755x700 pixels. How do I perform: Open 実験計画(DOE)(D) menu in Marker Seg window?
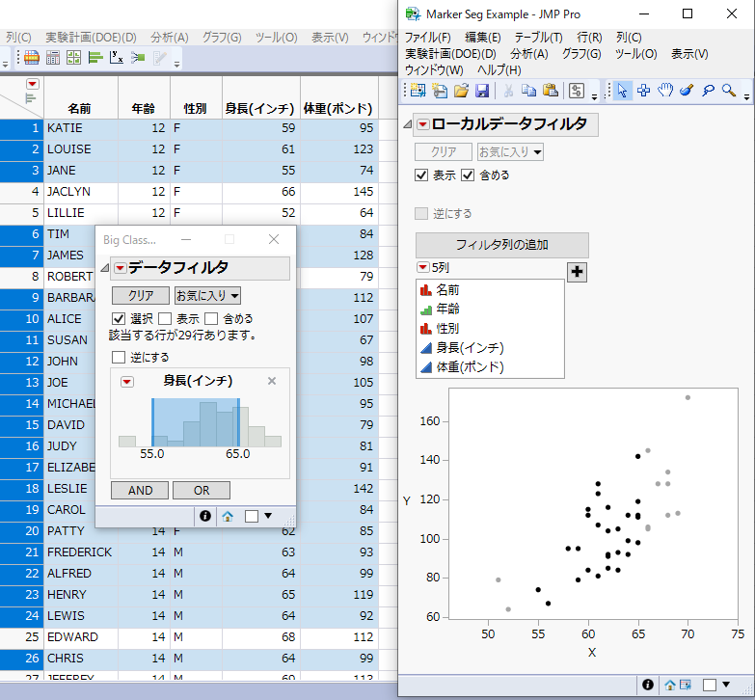450,54
